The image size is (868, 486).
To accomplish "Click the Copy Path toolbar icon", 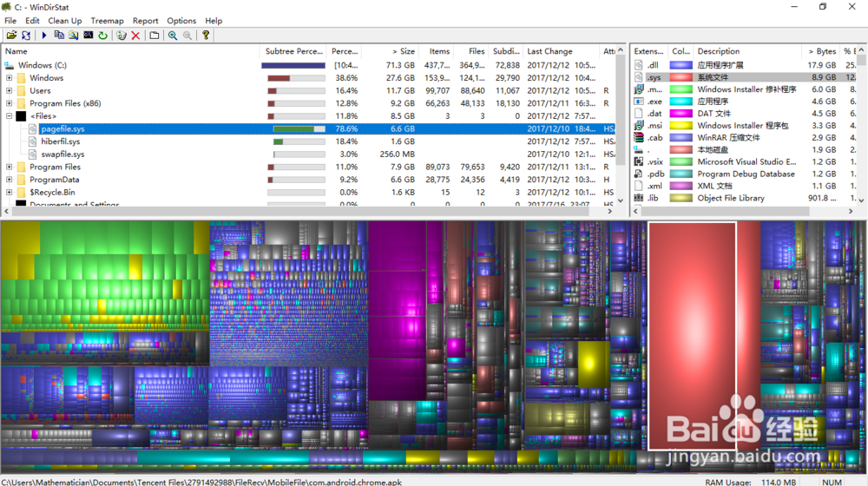I will pos(59,36).
